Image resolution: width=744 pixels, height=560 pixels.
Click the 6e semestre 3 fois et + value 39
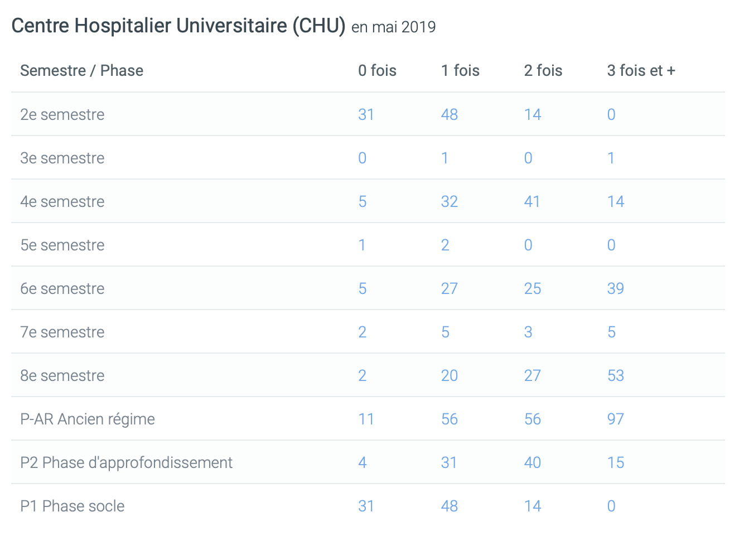click(x=615, y=288)
